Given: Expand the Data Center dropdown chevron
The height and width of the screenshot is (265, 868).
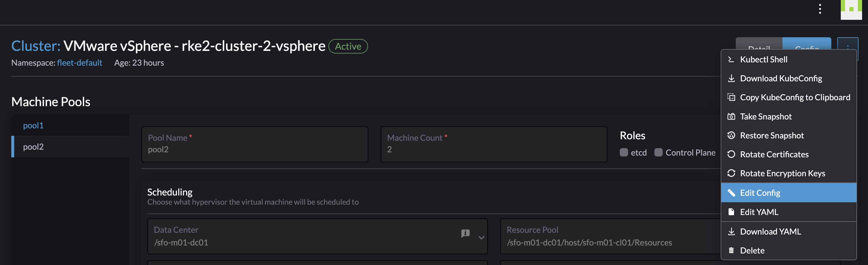Looking at the screenshot, I should coord(481,237).
